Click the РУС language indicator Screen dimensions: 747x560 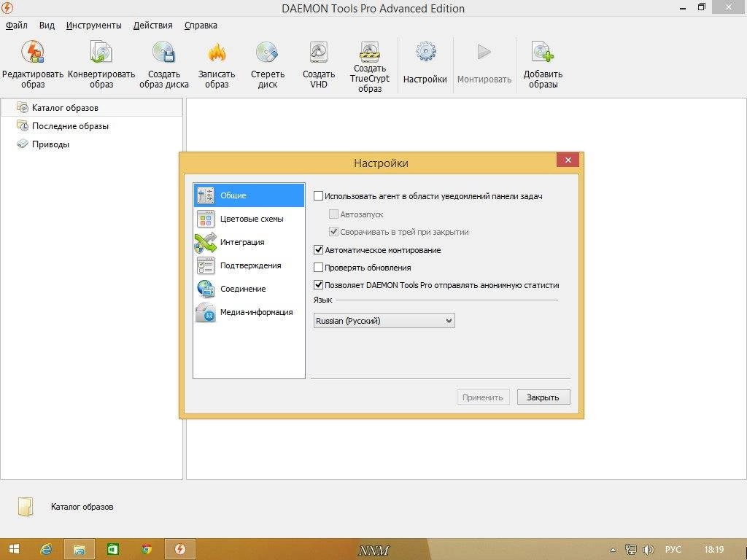click(x=673, y=550)
